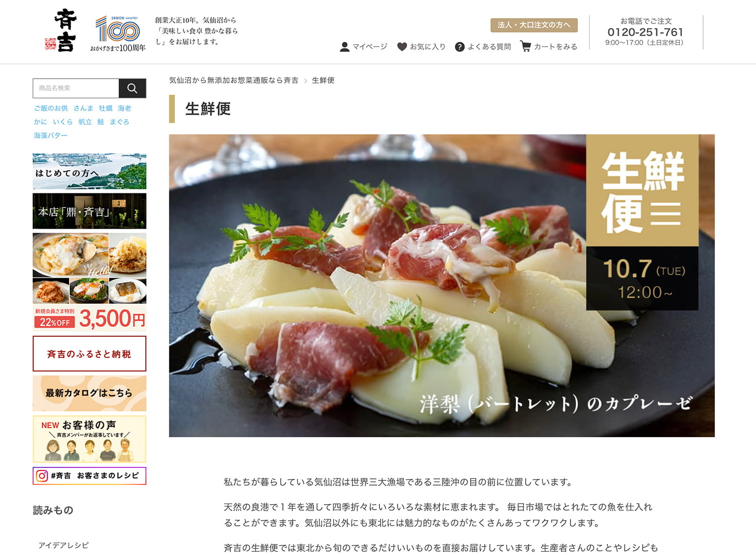Viewport: 756px width, 555px height.
Task: Open the 本店「鼎・斉吉」 banner
Action: pyautogui.click(x=90, y=211)
